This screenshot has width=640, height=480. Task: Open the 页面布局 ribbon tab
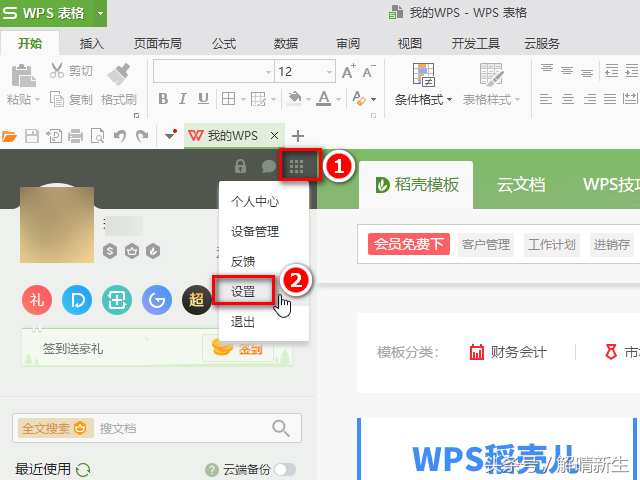[158, 43]
